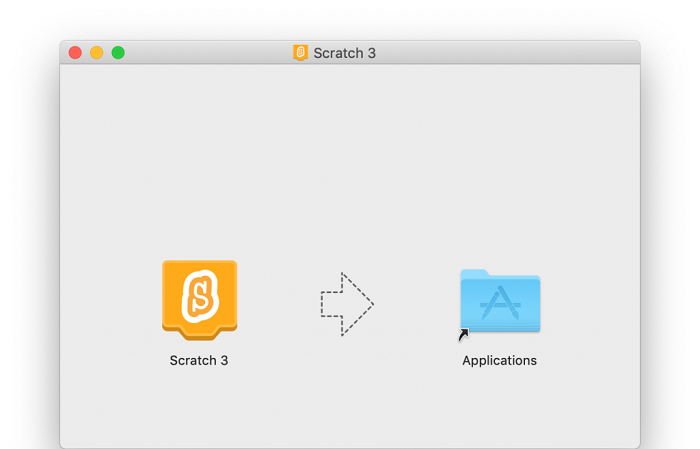Select the Scratch 3 app icon
The image size is (700, 449).
click(200, 300)
